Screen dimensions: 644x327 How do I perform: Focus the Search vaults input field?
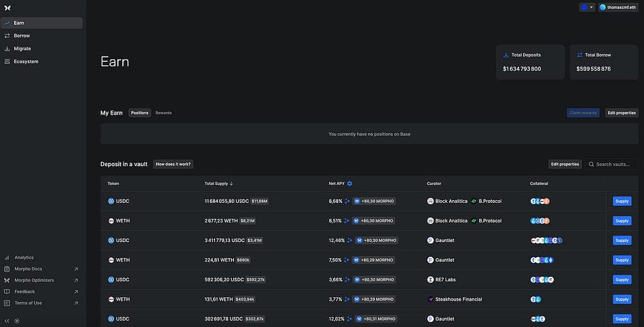coord(612,164)
